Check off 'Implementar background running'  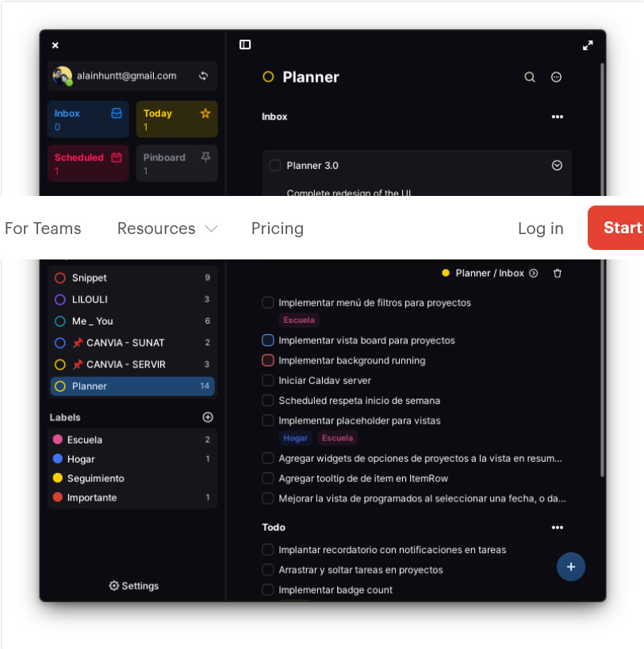pyautogui.click(x=267, y=359)
